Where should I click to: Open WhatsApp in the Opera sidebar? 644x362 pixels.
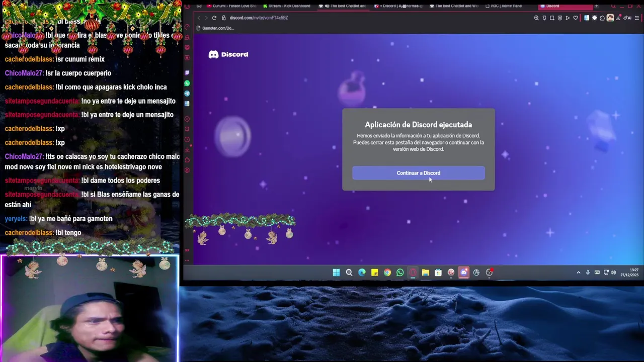187,83
